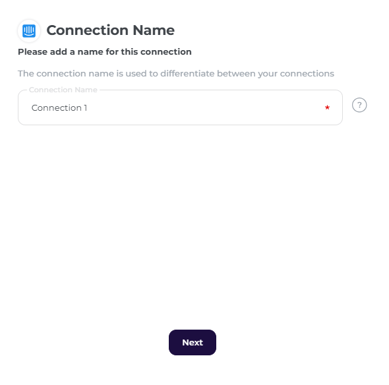This screenshot has height=385, width=389.
Task: Click 'Please add a name for this connection'
Action: pyautogui.click(x=105, y=52)
